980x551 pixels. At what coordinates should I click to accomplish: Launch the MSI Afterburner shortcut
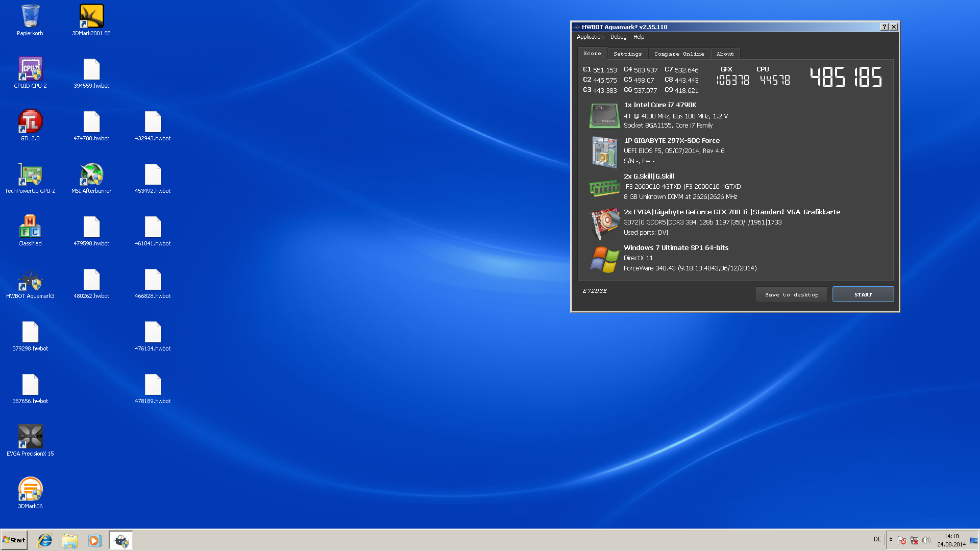coord(91,178)
